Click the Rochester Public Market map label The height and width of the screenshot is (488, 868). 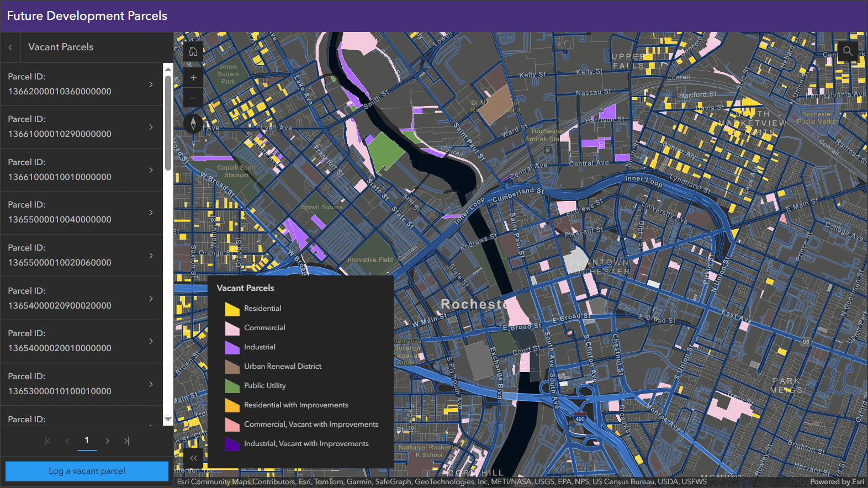817,118
